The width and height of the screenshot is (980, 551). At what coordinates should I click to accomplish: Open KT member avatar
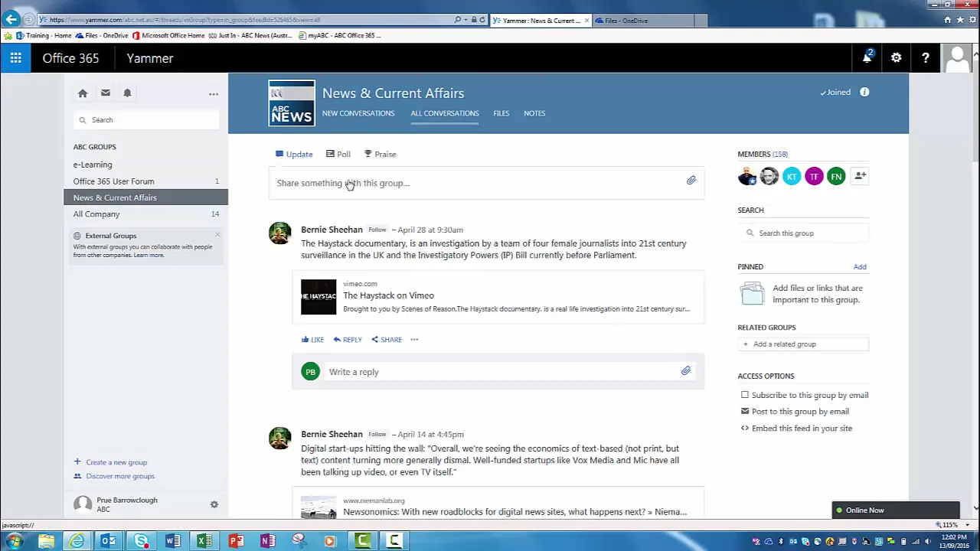pos(792,177)
